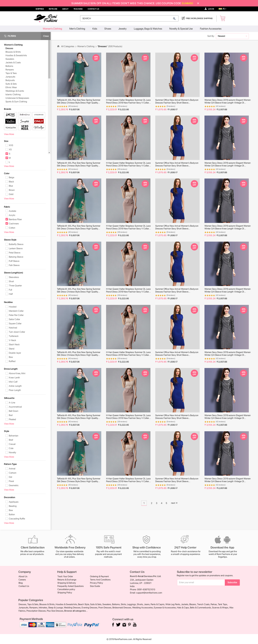Image resolution: width=258 pixels, height=644 pixels.
Task: Dismiss the summer sale banner
Action: point(198,3)
